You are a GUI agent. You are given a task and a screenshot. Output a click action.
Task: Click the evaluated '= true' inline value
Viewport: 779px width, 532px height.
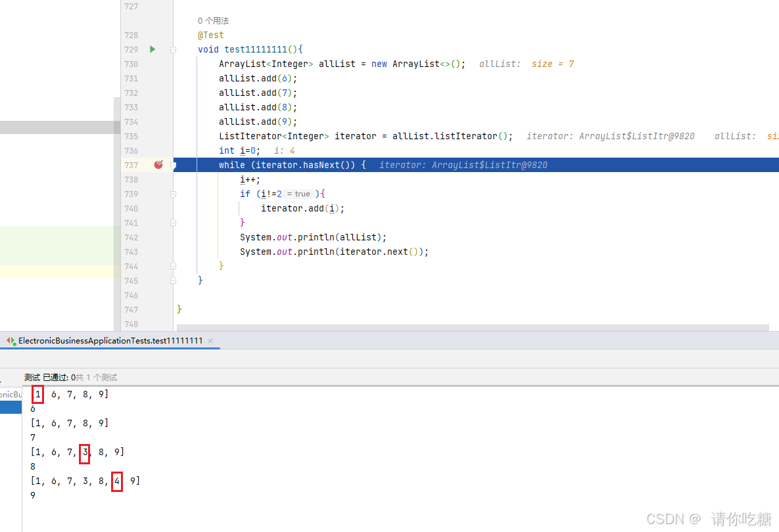[x=298, y=194]
